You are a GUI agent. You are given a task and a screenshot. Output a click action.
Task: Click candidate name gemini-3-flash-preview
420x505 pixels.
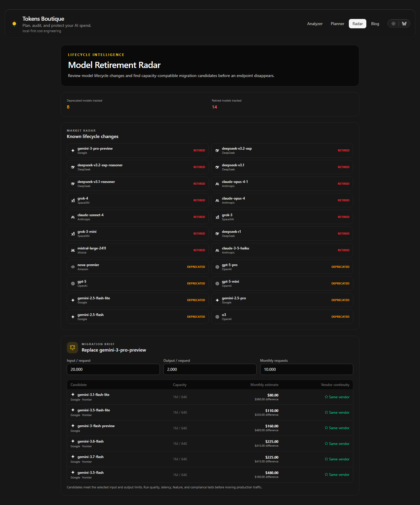point(96,426)
